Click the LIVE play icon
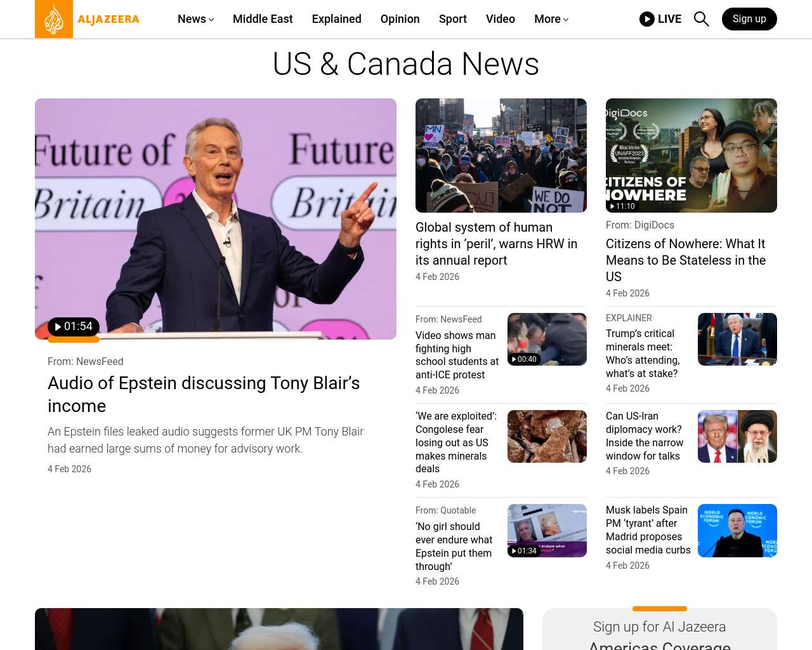The width and height of the screenshot is (812, 650). click(646, 19)
